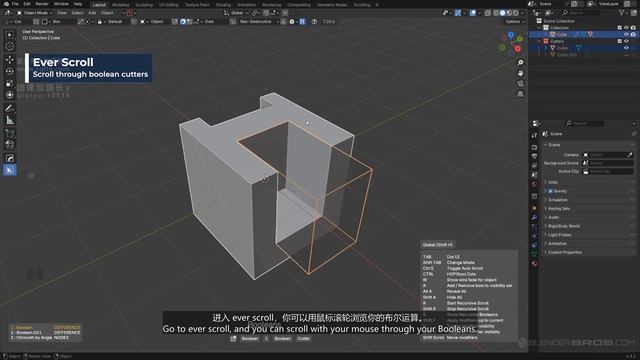Click the Cutter button in bottom bar

pyautogui.click(x=303, y=339)
